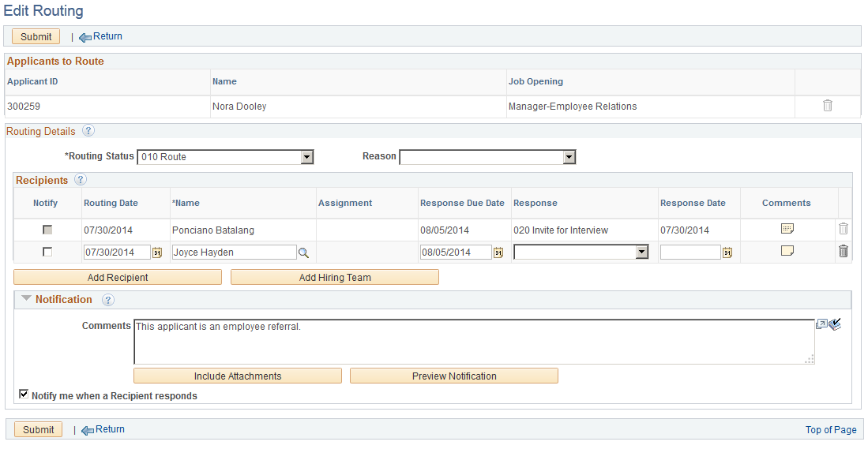Click Applicant ID column header

[x=32, y=81]
